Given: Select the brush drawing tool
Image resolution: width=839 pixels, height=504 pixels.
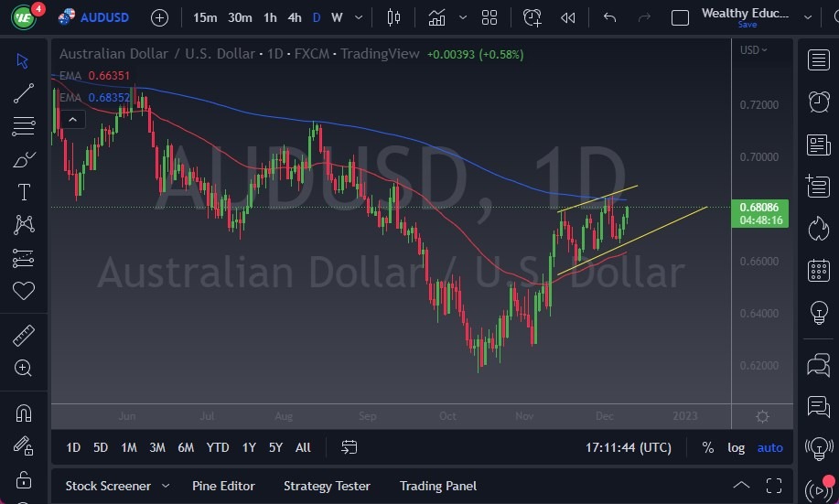Looking at the screenshot, I should [x=23, y=159].
